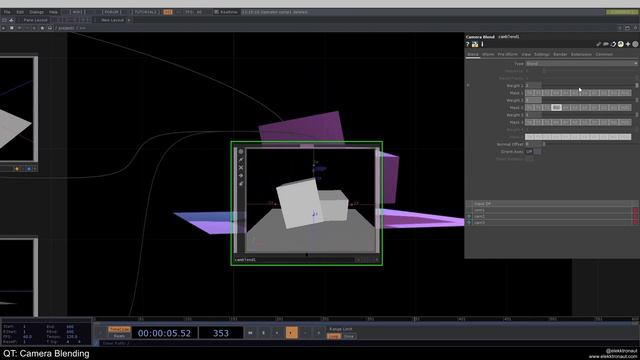Screen dimensions: 640x360
Task: Toggle the TimeCode display mode
Action: (119, 329)
